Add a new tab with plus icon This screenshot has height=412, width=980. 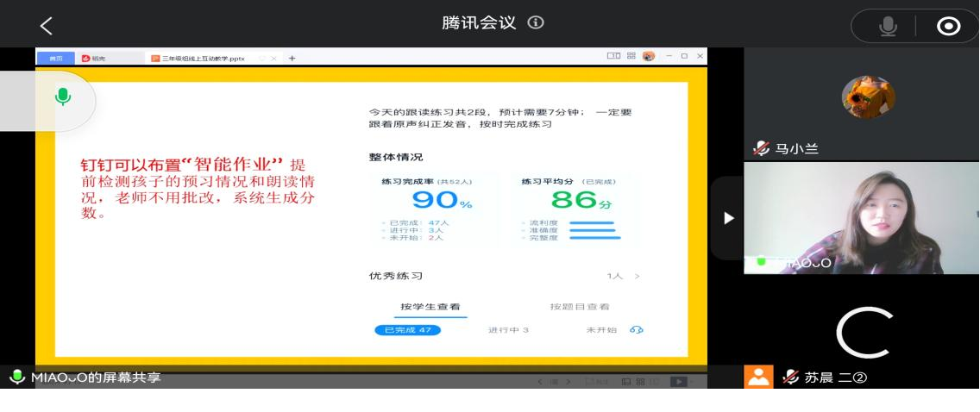[292, 58]
